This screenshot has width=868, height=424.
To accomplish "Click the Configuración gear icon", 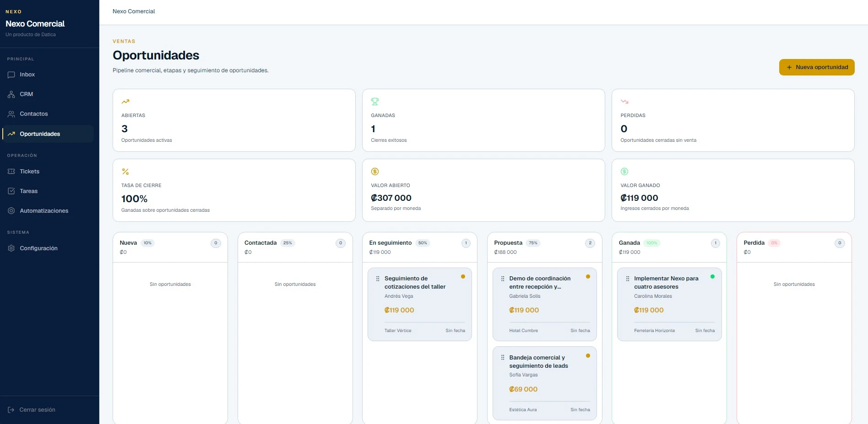I will (11, 248).
